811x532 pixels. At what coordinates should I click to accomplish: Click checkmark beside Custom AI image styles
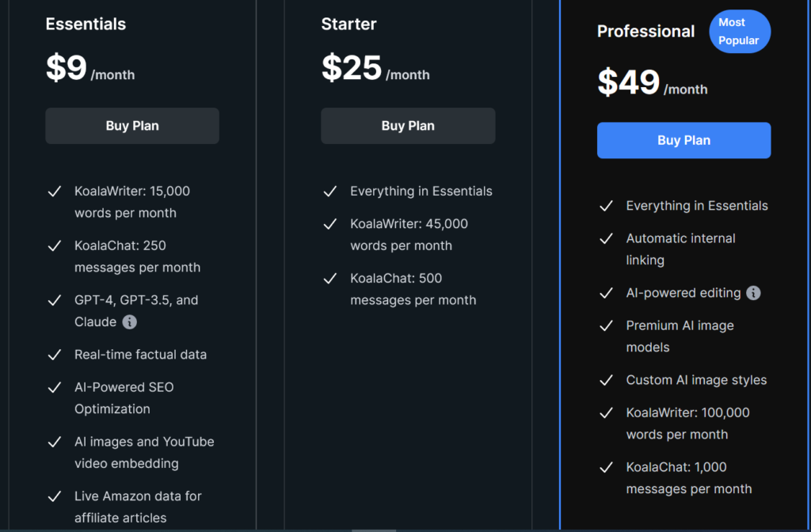click(x=606, y=381)
